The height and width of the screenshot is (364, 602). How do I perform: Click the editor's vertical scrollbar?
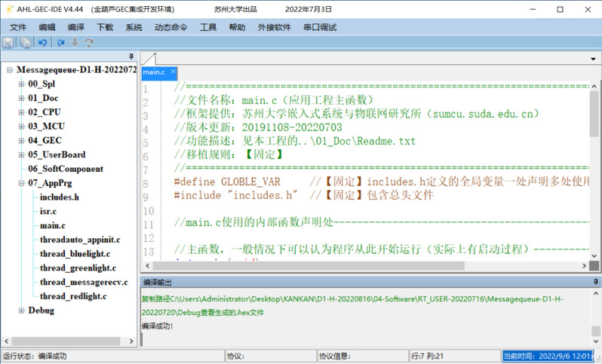point(595,151)
